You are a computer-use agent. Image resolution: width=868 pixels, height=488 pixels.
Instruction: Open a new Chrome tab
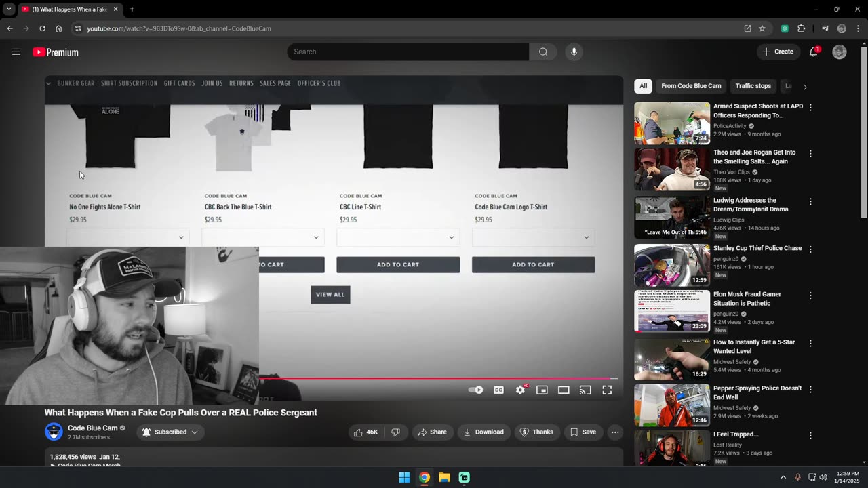pos(132,9)
